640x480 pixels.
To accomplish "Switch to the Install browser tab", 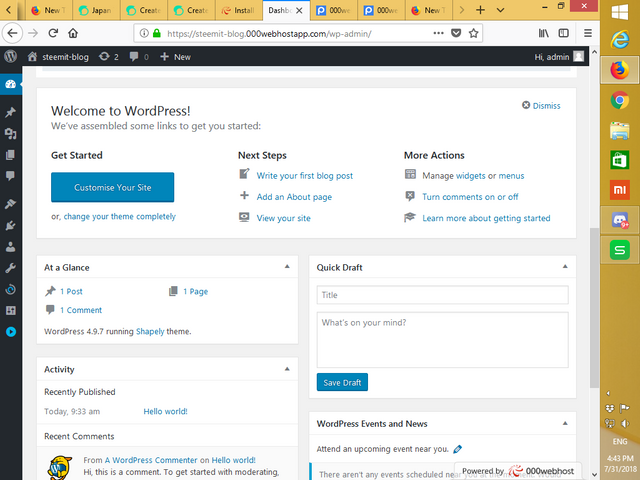I will pos(239,10).
